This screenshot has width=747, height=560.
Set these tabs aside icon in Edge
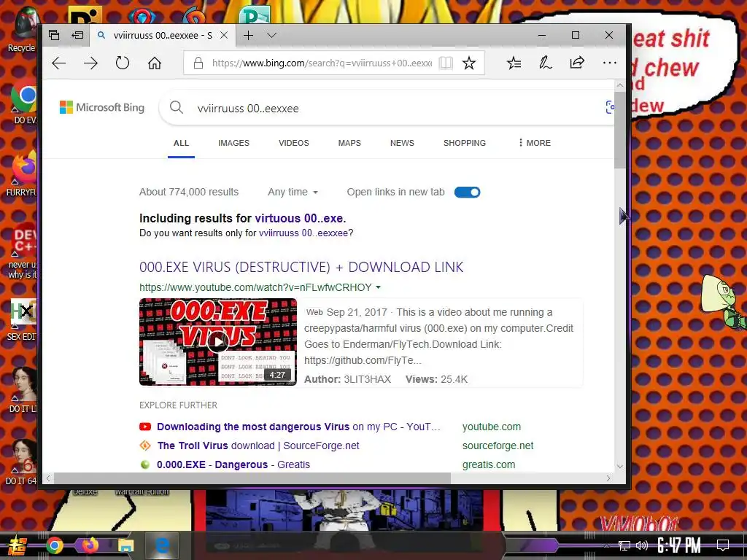coord(77,35)
